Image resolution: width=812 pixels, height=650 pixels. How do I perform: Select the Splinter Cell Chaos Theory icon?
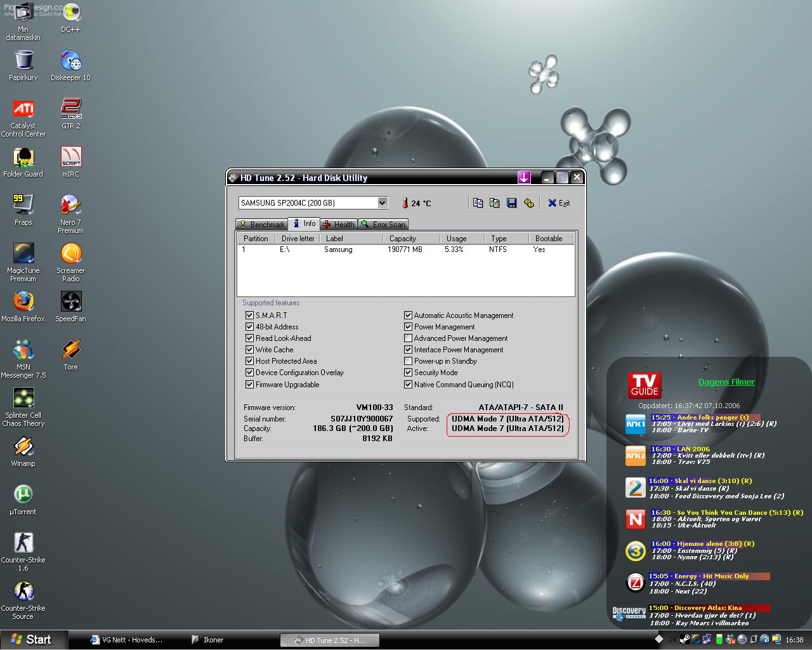[23, 408]
